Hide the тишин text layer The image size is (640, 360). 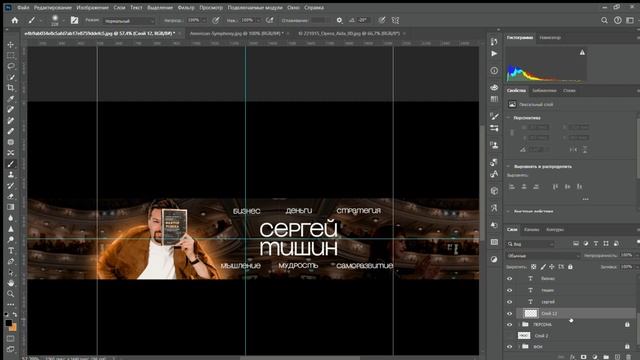click(x=509, y=290)
